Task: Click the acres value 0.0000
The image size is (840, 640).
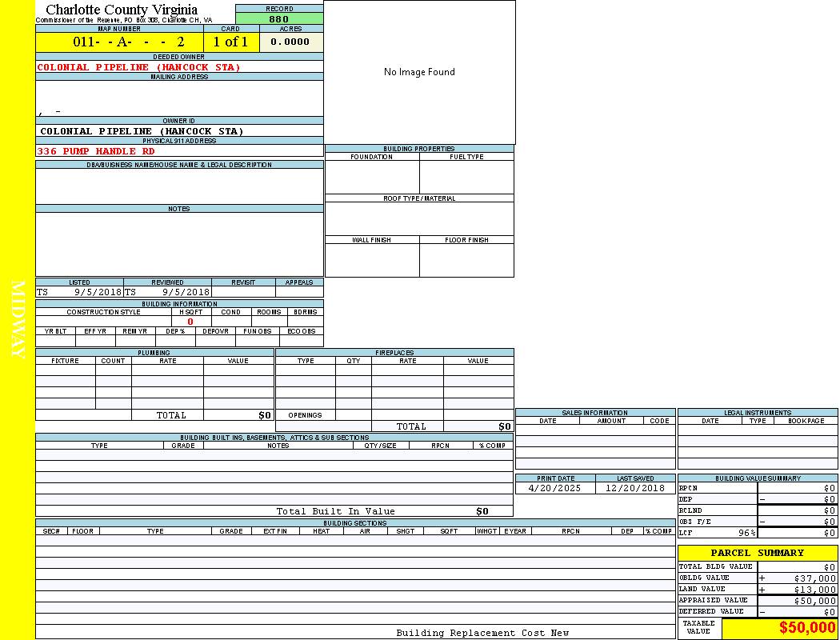Action: point(290,42)
